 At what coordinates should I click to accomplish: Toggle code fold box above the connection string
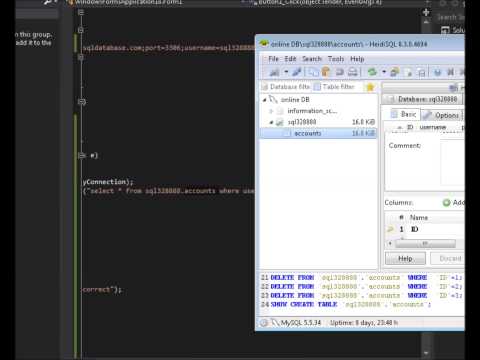click(80, 30)
